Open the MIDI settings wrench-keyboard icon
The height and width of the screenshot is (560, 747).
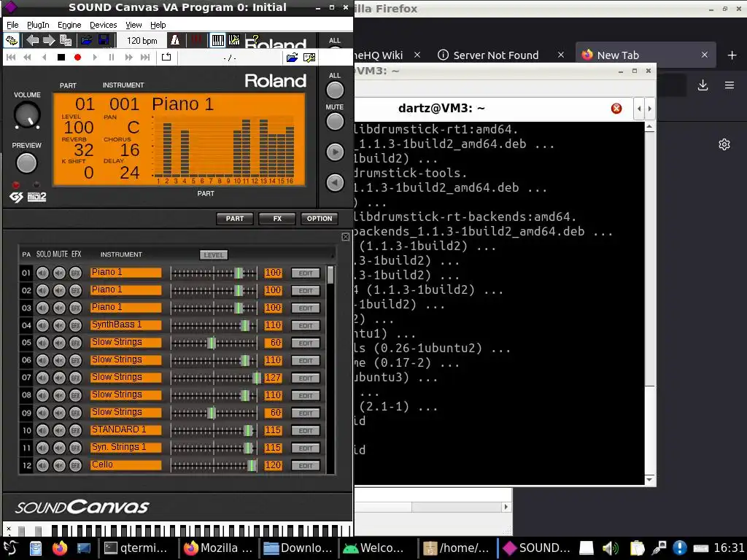point(234,41)
